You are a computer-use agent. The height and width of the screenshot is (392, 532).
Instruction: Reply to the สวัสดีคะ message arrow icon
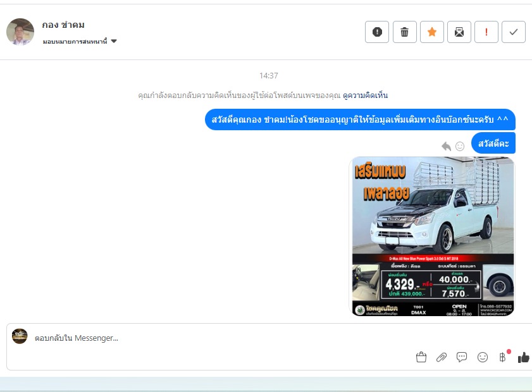(446, 146)
